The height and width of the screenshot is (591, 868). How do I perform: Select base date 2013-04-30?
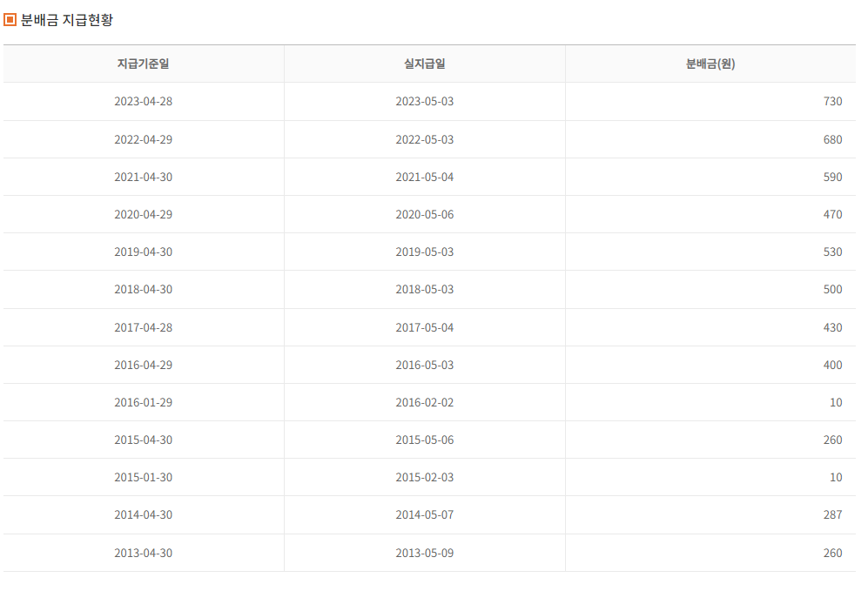click(x=144, y=553)
